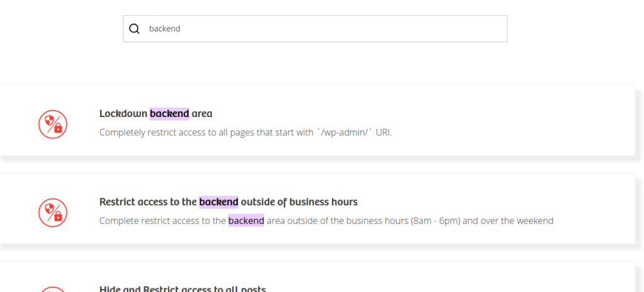The width and height of the screenshot is (644, 292).
Task: Click shield-lock icon beside Restrict access to backend
Action: [53, 213]
